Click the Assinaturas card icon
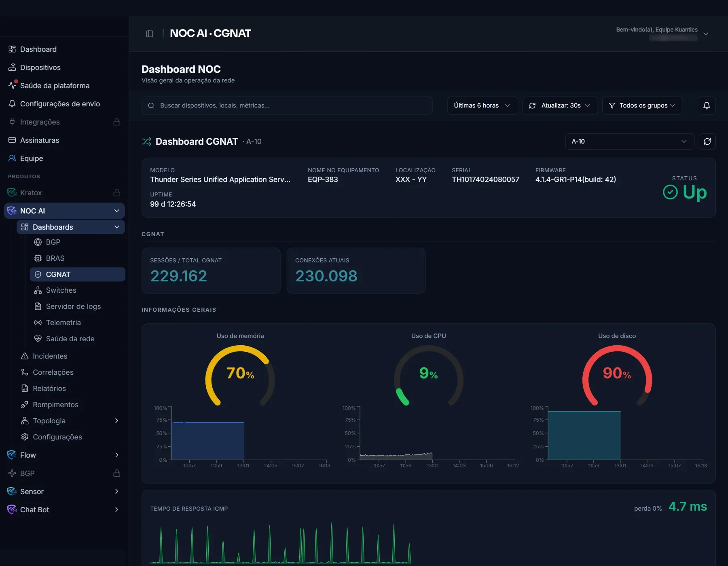The image size is (728, 566). [x=12, y=140]
